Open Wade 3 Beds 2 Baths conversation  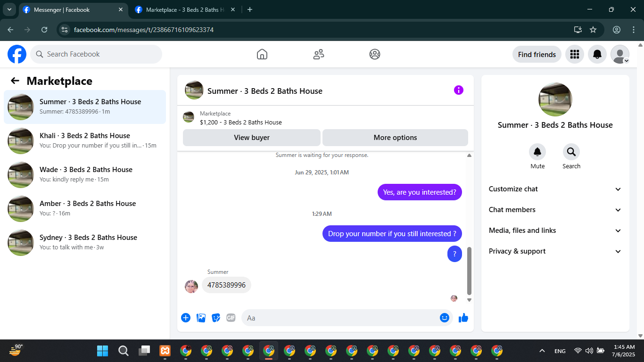point(85,175)
